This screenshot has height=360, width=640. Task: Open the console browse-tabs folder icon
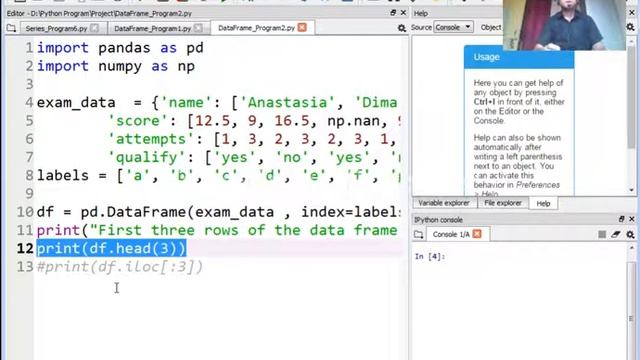click(418, 234)
